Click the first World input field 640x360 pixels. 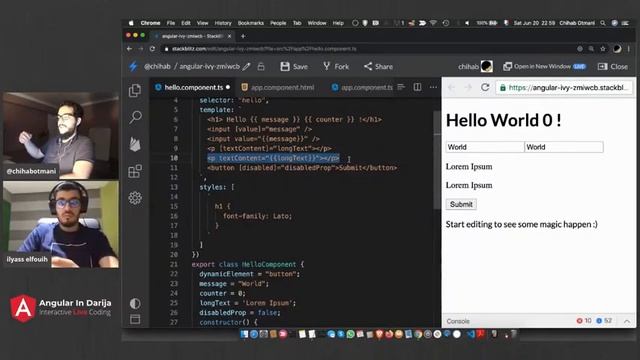point(485,147)
